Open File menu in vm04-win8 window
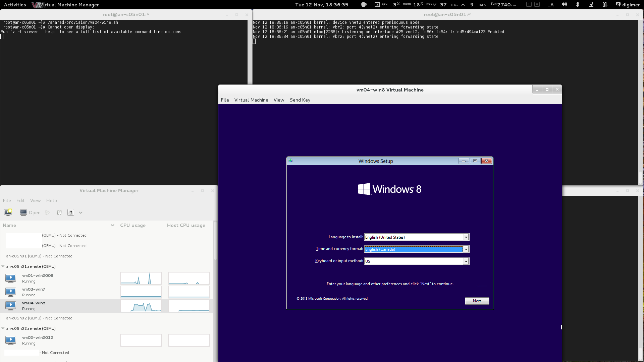The width and height of the screenshot is (644, 362). [x=225, y=100]
